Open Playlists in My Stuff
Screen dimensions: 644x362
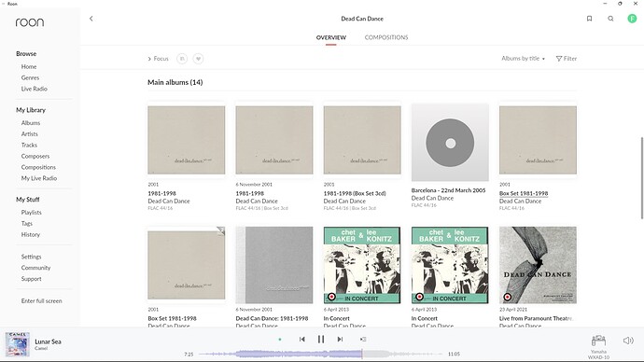[31, 212]
